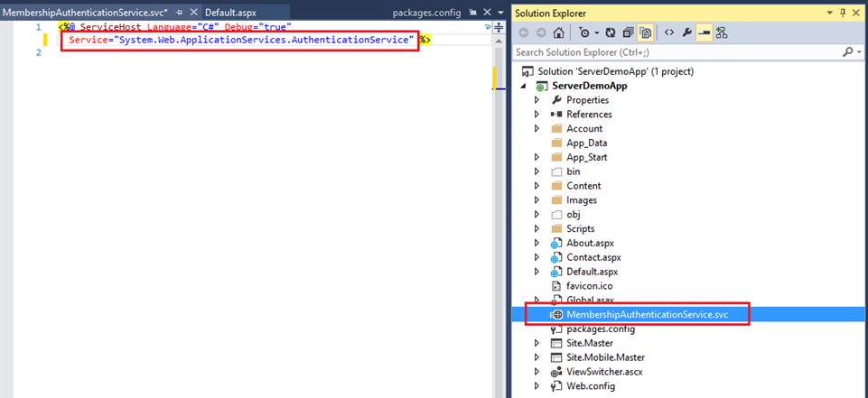Click the magnifier search icon in Solution Explorer
Viewport: 868px width, 398px height.
(847, 52)
